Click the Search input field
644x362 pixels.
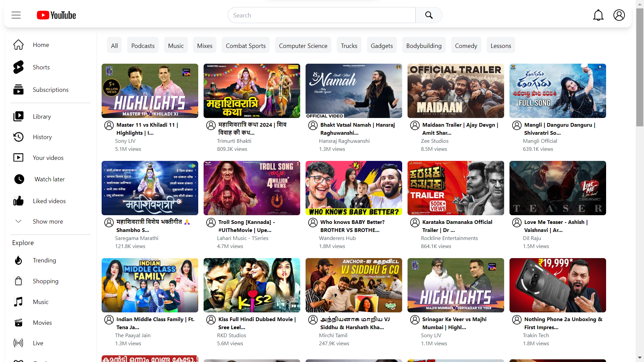(321, 15)
